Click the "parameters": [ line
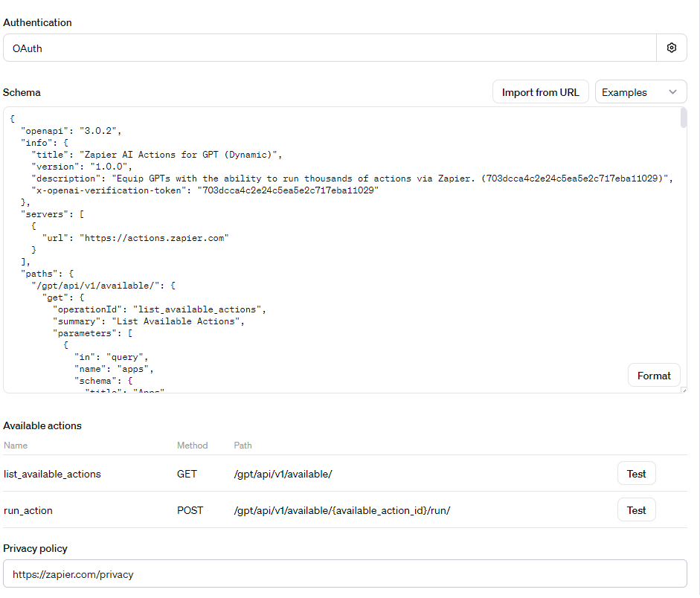Image resolution: width=700 pixels, height=598 pixels. [92, 333]
